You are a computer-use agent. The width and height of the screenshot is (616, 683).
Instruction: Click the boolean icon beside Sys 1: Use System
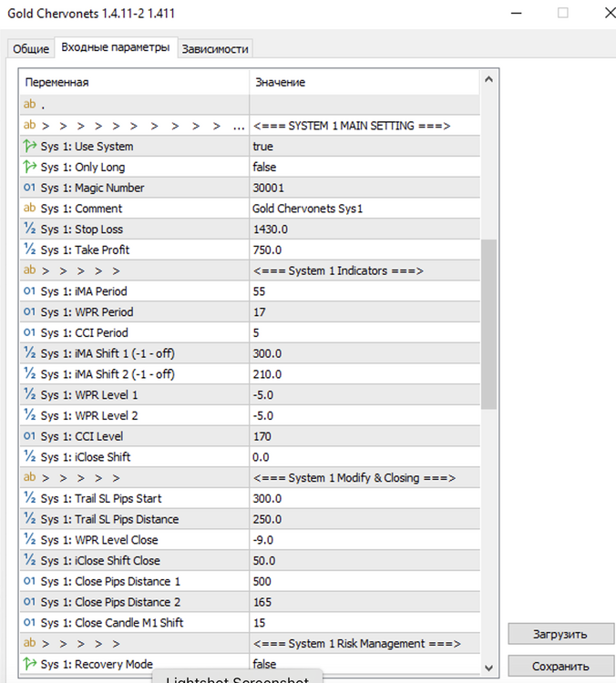click(x=30, y=146)
